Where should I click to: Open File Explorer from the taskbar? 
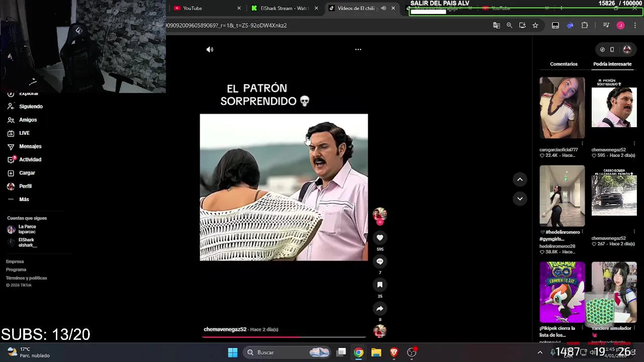[376, 352]
